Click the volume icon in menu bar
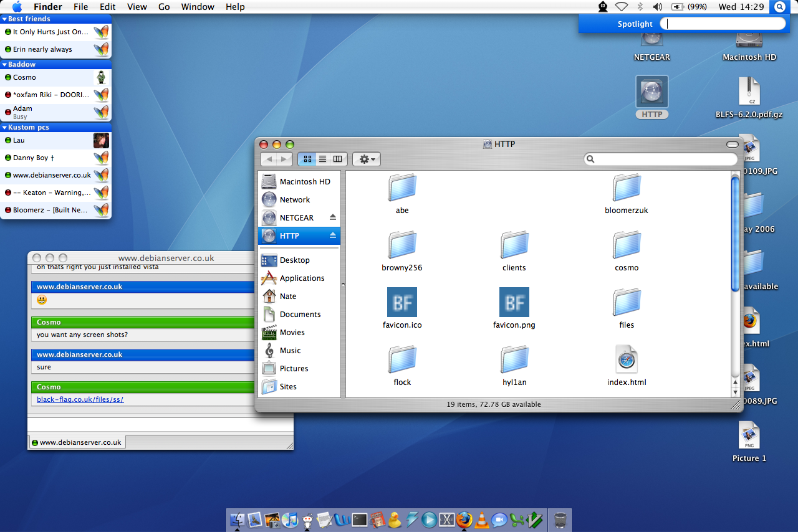 click(657, 7)
